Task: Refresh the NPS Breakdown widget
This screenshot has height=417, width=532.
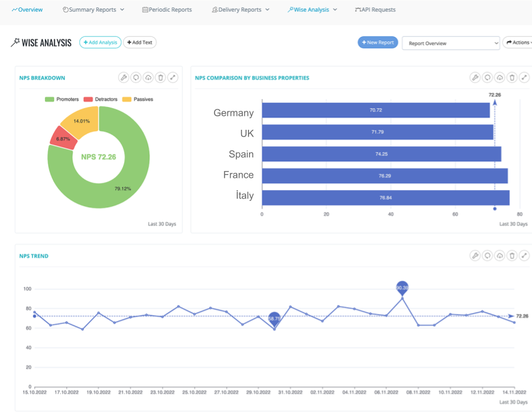Action: pos(135,77)
